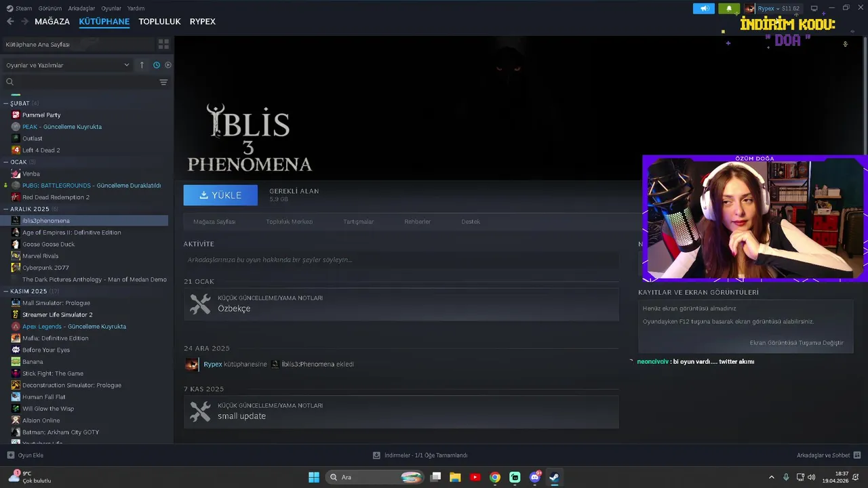Click the taskbar Ara search box

[x=376, y=477]
